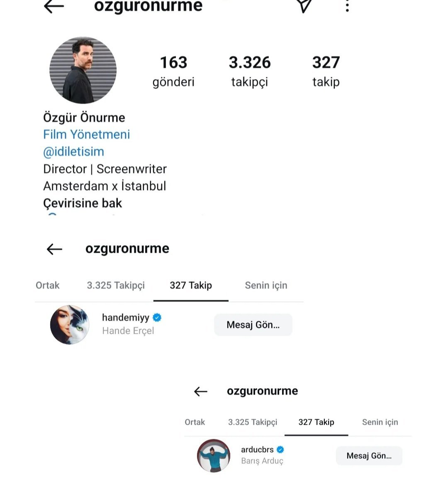This screenshot has width=448, height=480.
Task: Open the three-dot options menu
Action: [x=347, y=6]
